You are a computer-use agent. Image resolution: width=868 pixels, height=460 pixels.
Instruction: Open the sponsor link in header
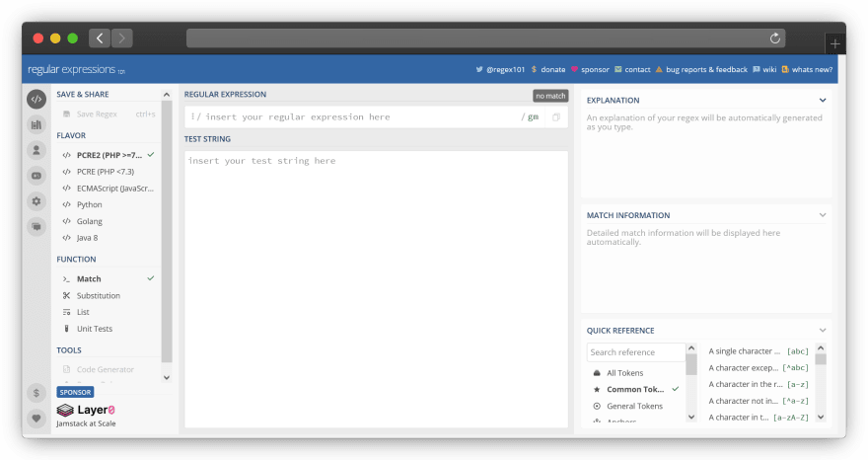click(x=590, y=69)
